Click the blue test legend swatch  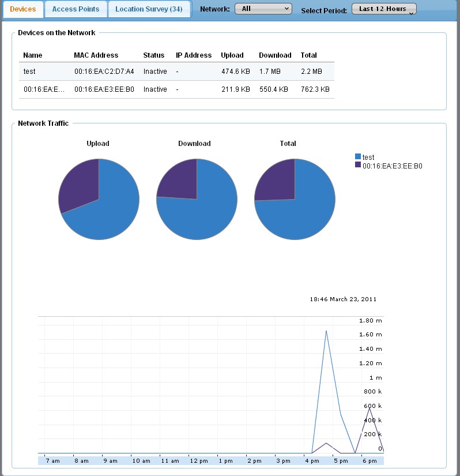point(358,156)
